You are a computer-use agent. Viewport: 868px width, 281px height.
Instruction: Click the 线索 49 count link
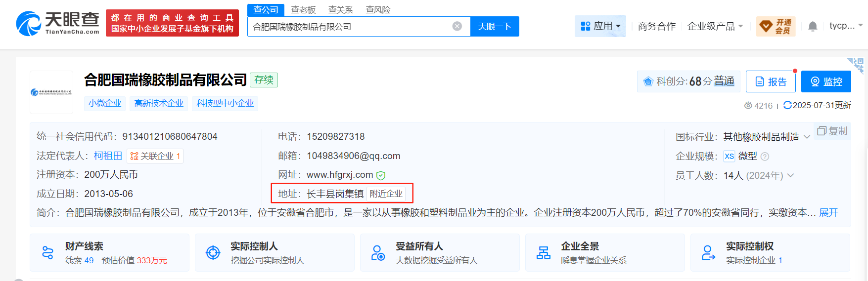click(x=79, y=260)
